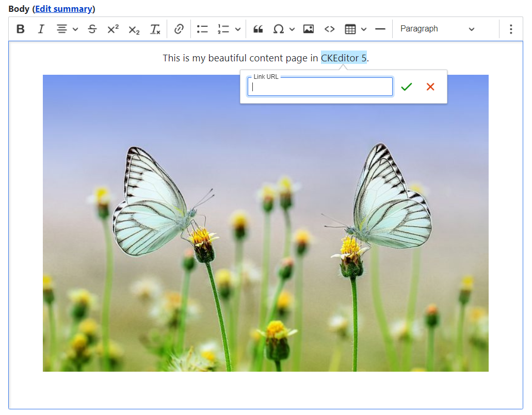
Task: Open the editor overflow menu
Action: tap(511, 29)
